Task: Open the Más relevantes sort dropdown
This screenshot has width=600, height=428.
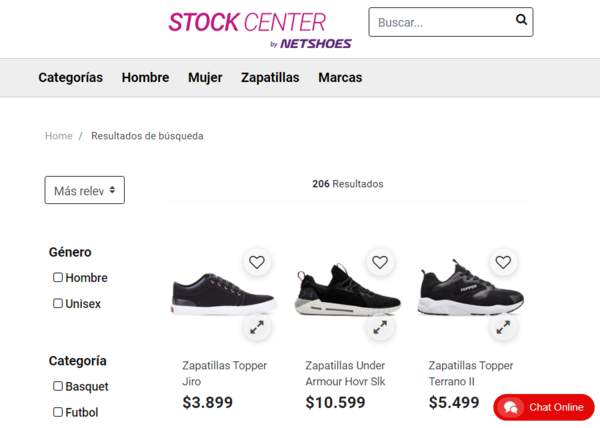Action: click(x=85, y=190)
